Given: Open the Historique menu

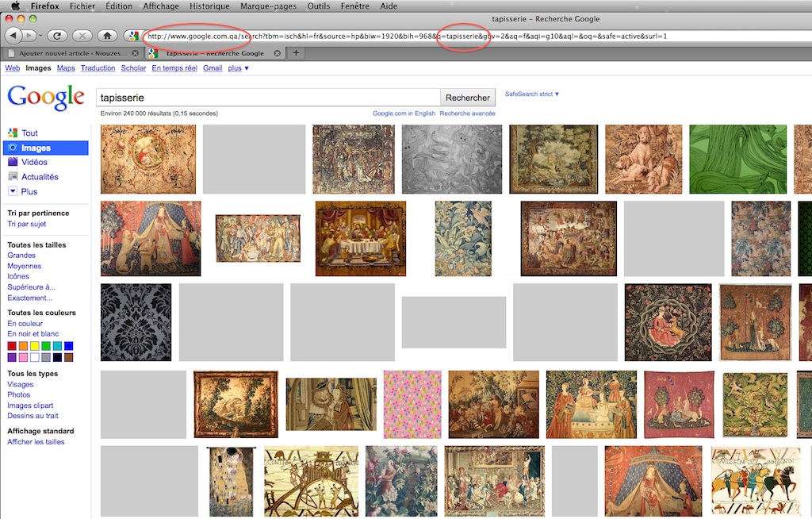Looking at the screenshot, I should (209, 6).
